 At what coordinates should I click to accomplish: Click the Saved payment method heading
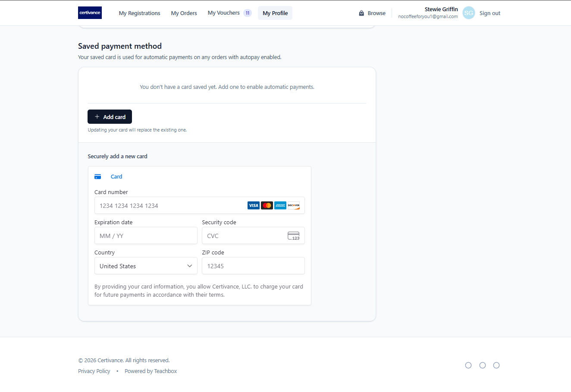tap(120, 46)
